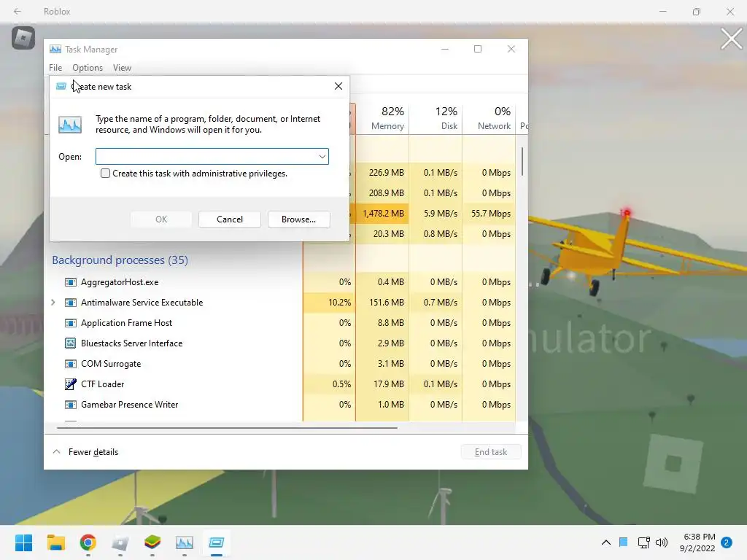
Task: Click the Roblox back arrow
Action: click(18, 11)
